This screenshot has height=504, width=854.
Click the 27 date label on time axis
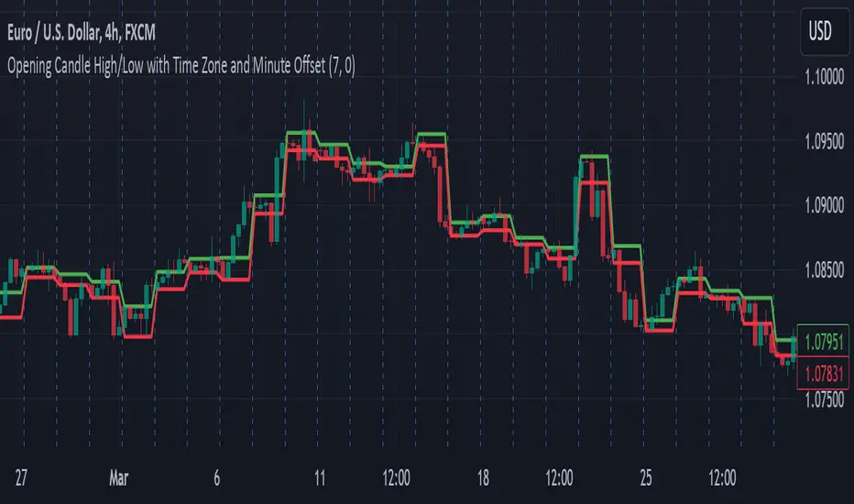tap(21, 477)
